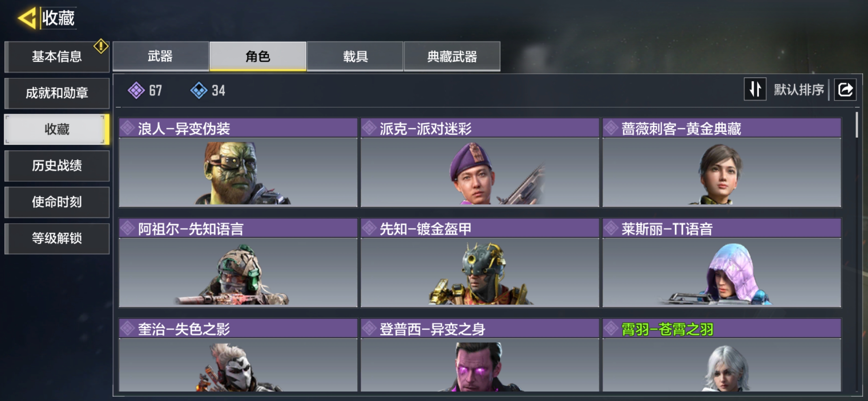Click the yellow back arrow icon
The height and width of the screenshot is (401, 868).
27,18
